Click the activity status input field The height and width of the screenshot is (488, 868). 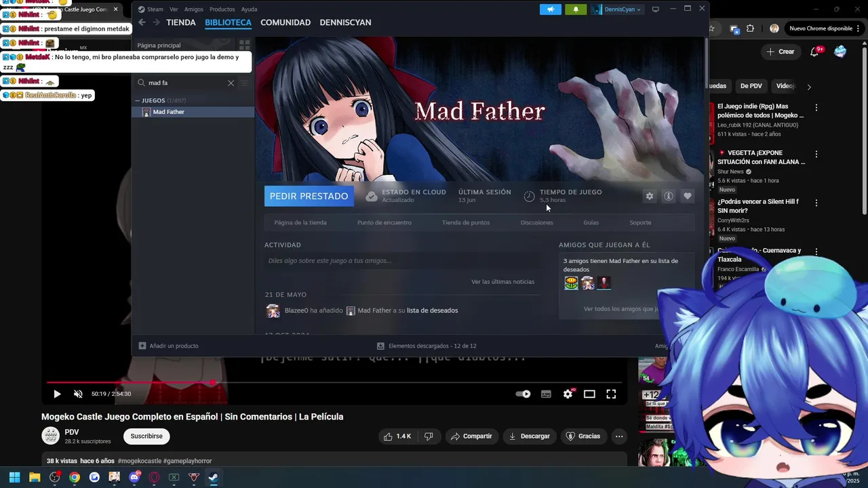403,261
